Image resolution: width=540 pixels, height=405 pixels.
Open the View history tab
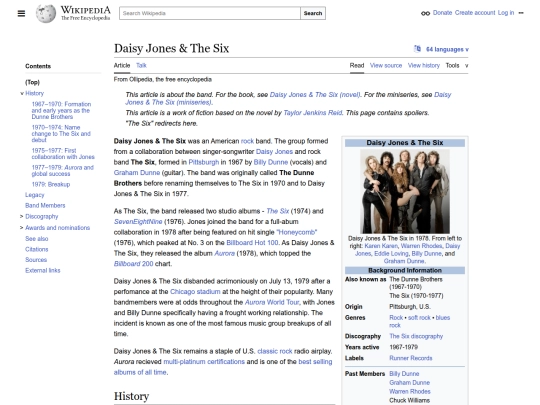coord(424,65)
